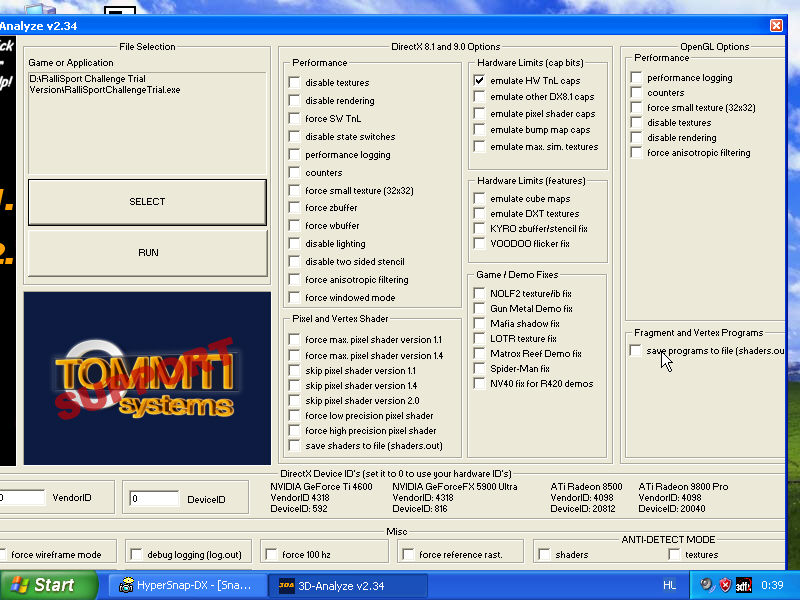The image size is (800, 600).
Task: Enable save shaders to file (shaders.out)
Action: pos(294,445)
